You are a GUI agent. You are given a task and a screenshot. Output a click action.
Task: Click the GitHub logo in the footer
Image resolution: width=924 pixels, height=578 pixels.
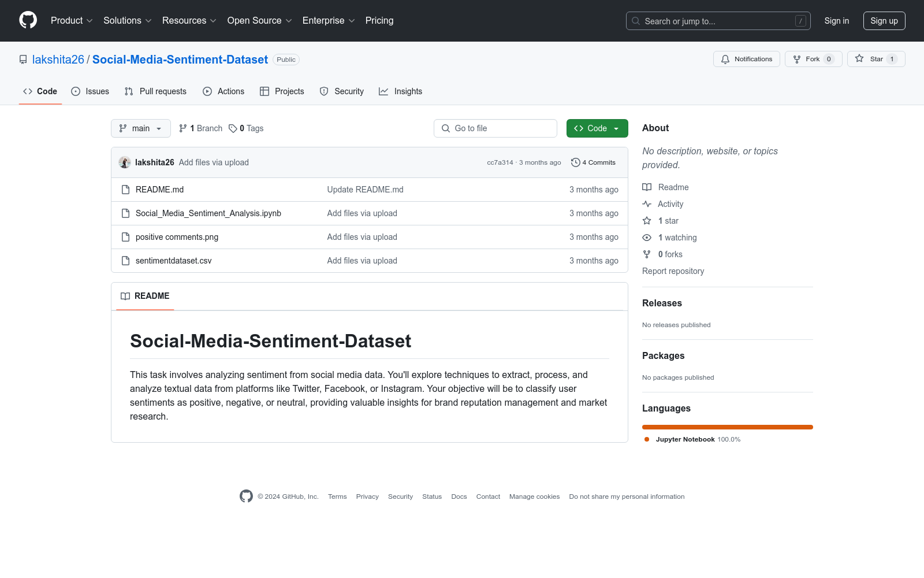click(x=246, y=496)
